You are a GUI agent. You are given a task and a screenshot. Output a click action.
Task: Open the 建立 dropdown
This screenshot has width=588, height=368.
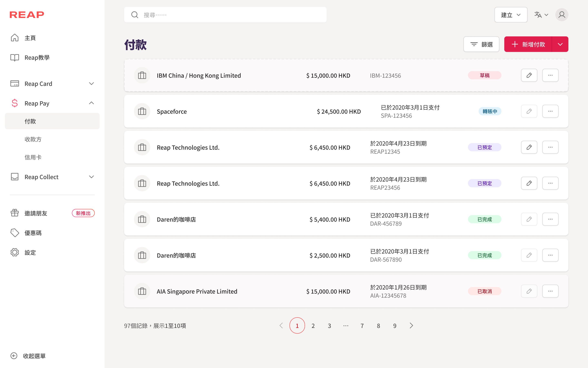click(x=511, y=15)
